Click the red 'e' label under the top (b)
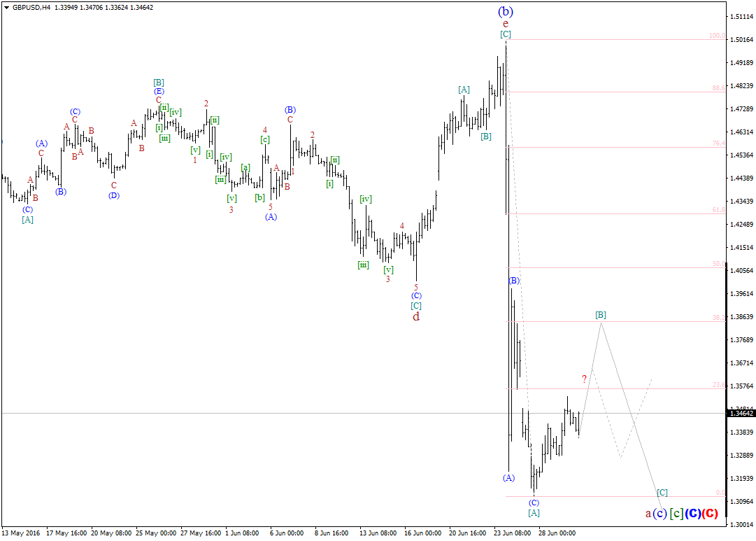The width and height of the screenshot is (756, 541). pyautogui.click(x=505, y=23)
